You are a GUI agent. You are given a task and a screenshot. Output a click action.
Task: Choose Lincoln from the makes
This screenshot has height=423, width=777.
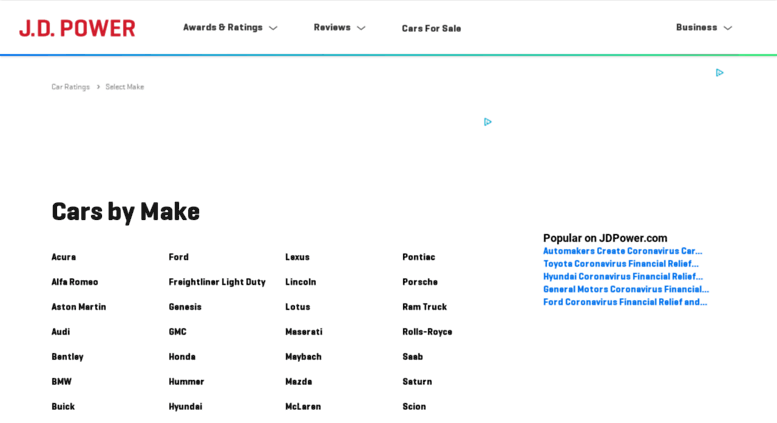pos(301,282)
